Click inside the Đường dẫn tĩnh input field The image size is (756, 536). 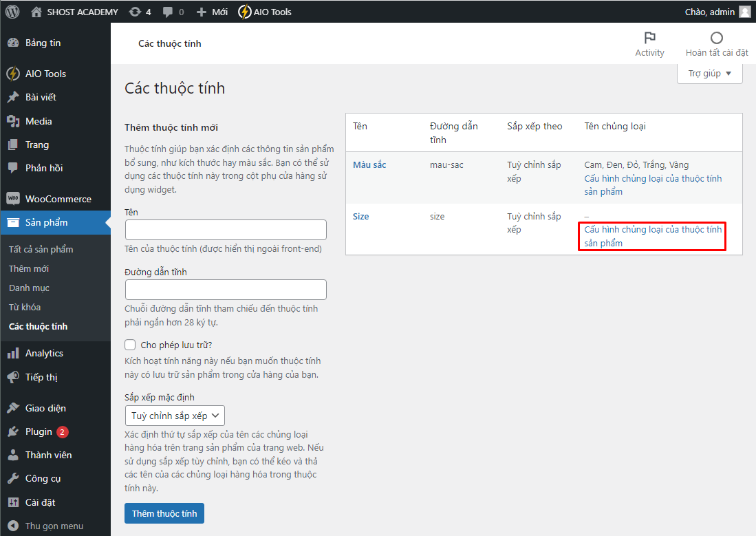pyautogui.click(x=226, y=289)
